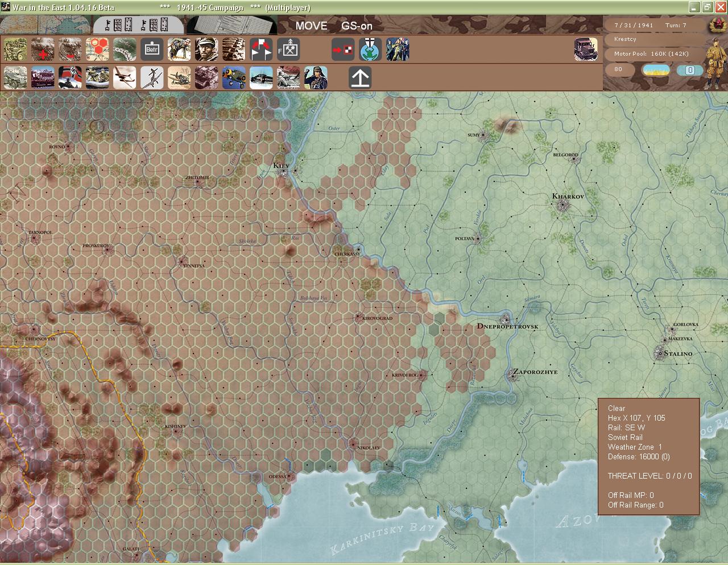The width and height of the screenshot is (728, 565).
Task: Select the twin-engine plane on white icon
Action: coord(125,78)
